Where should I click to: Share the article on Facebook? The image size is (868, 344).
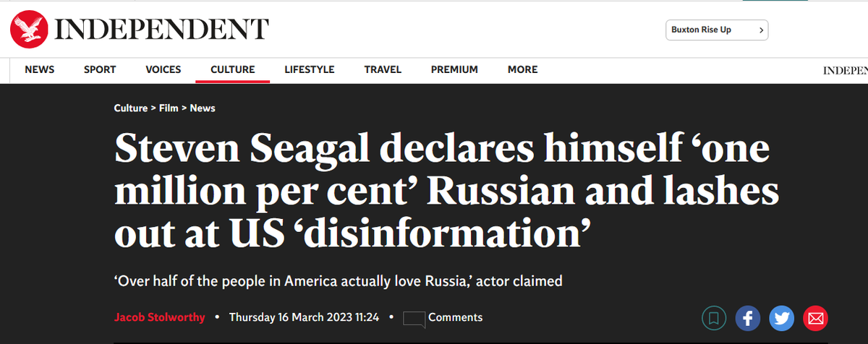click(747, 318)
